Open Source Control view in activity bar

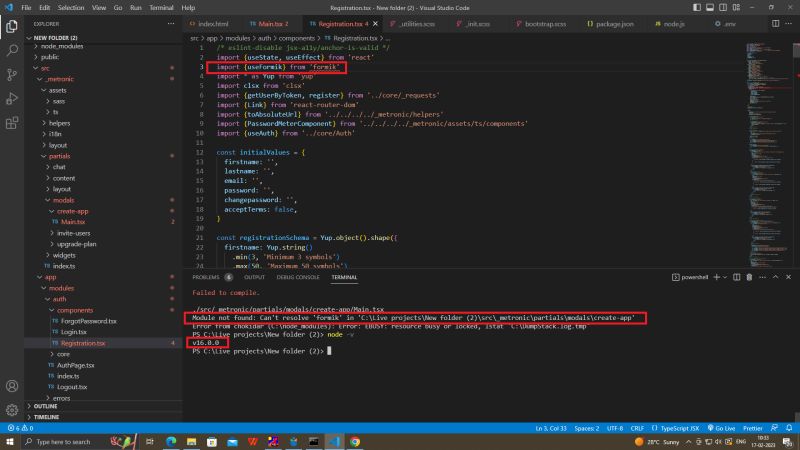[x=12, y=74]
